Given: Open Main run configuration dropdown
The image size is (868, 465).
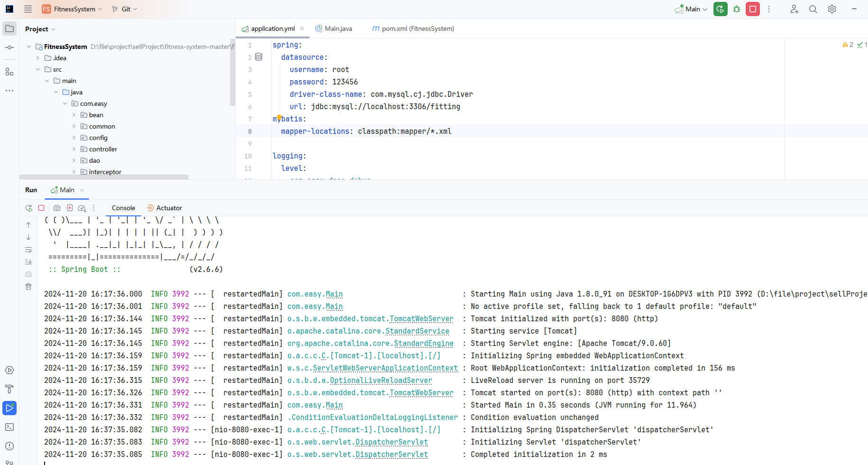Looking at the screenshot, I should click(x=692, y=9).
